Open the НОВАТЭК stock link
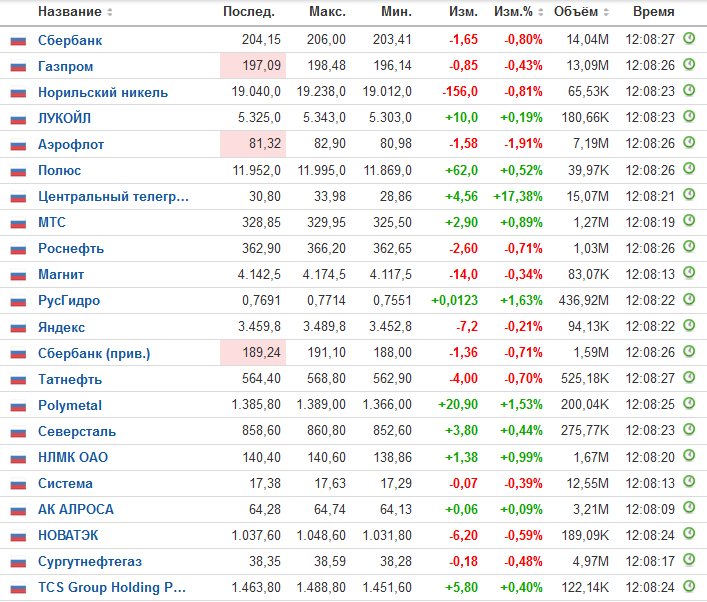The height and width of the screenshot is (602, 707). [68, 535]
